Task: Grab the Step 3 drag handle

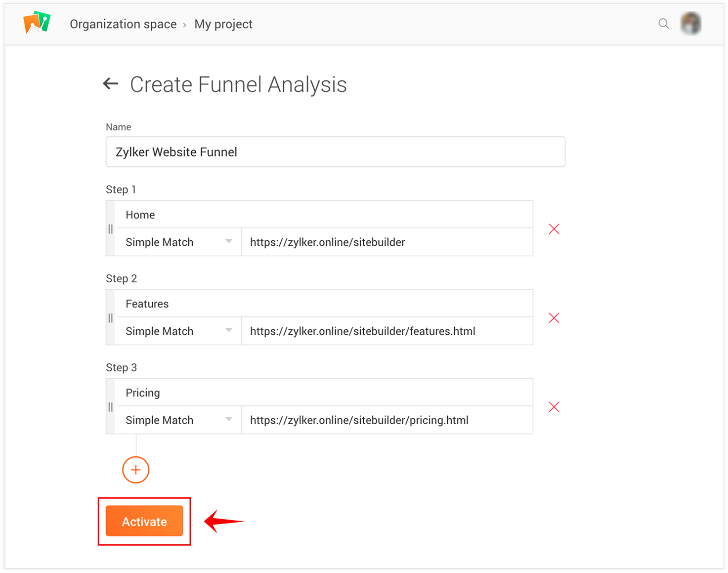Action: tap(111, 407)
